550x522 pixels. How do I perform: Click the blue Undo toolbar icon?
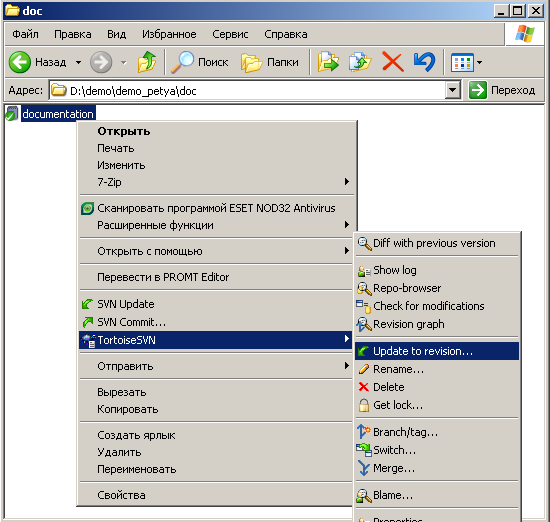[x=424, y=62]
